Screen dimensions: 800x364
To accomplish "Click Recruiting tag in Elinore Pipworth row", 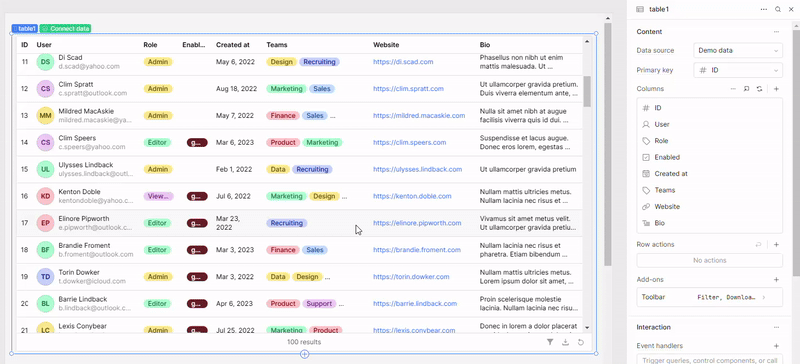I will 287,223.
